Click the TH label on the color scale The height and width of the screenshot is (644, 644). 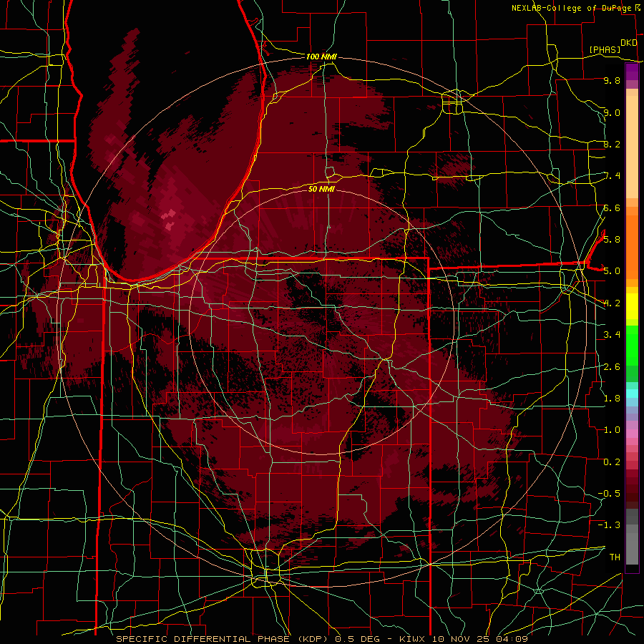click(615, 557)
